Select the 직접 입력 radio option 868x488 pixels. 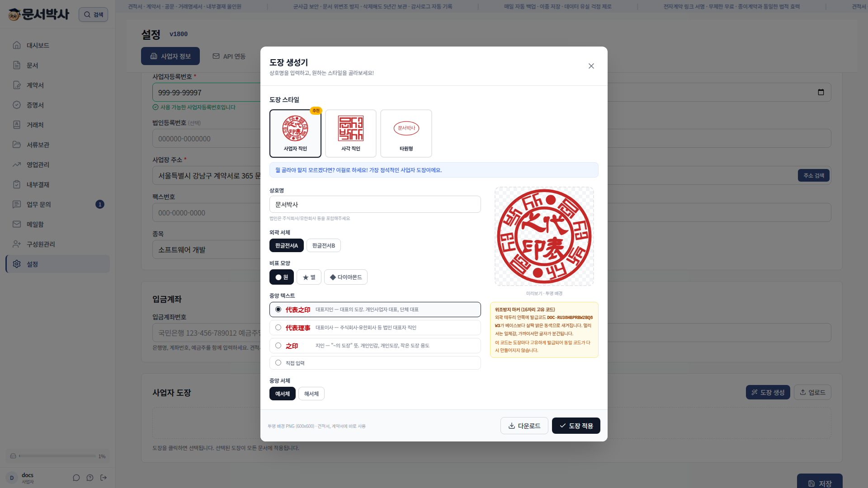(x=278, y=363)
